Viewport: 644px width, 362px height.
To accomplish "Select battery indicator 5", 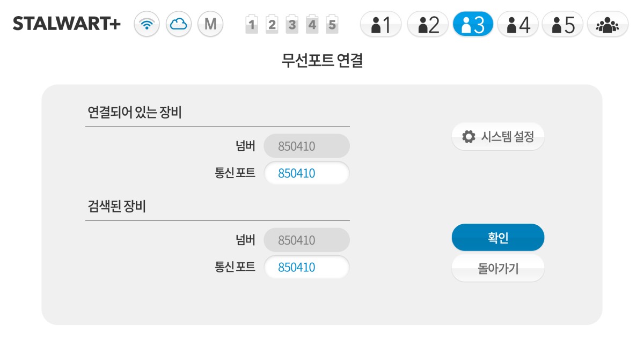I will point(332,24).
